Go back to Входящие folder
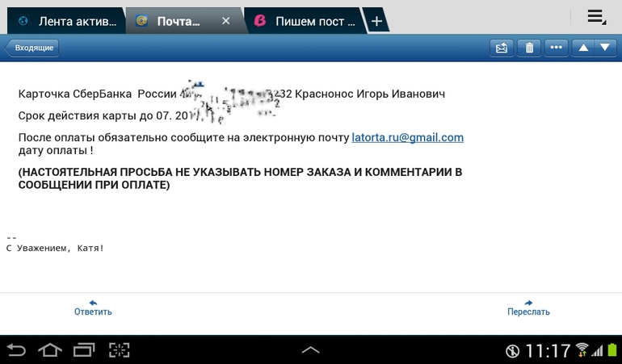 32,48
